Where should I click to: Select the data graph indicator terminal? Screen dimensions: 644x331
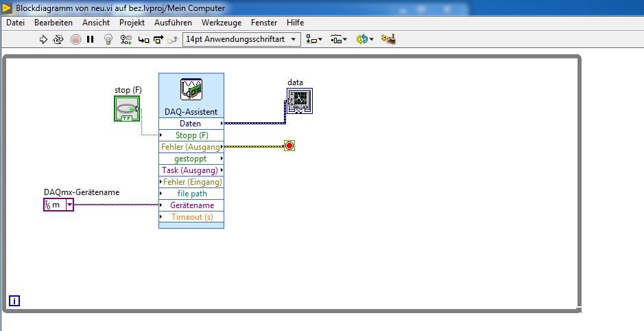[300, 101]
